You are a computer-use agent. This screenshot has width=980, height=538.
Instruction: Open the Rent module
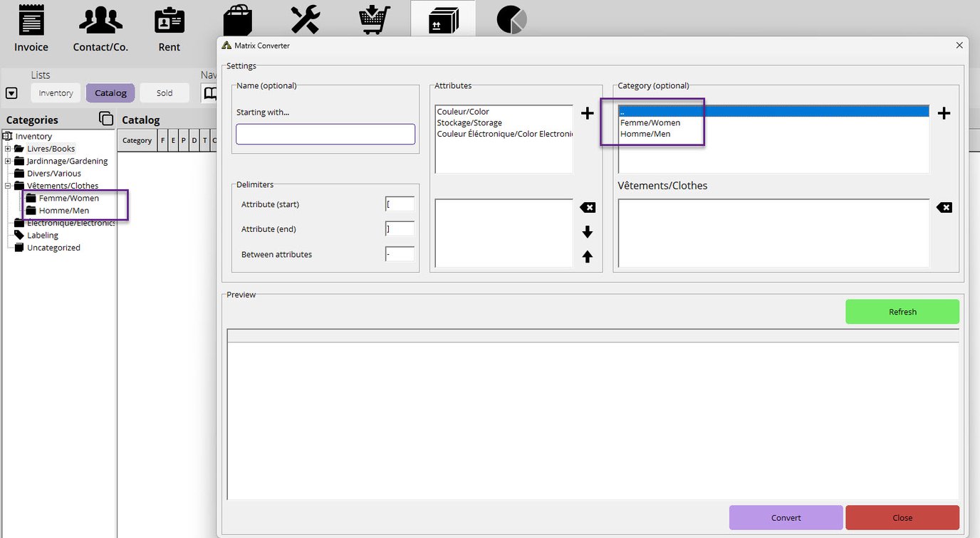(x=169, y=27)
